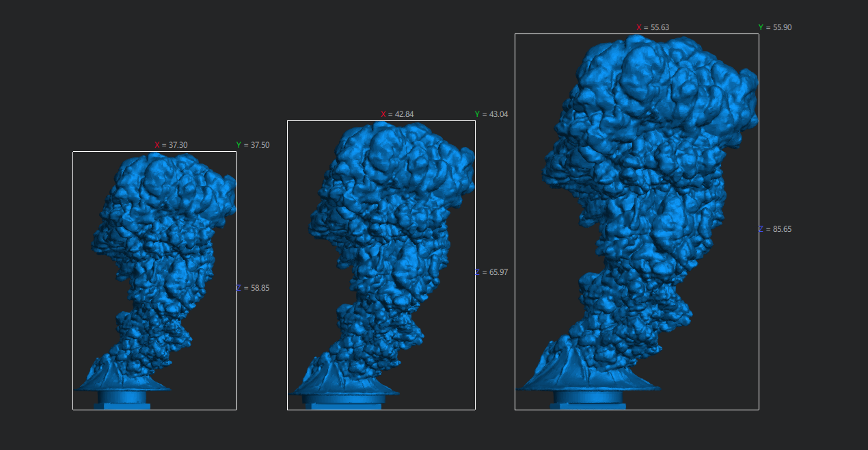Image resolution: width=868 pixels, height=450 pixels.
Task: Click the Y = 37.50 dimension label
Action: click(x=253, y=145)
